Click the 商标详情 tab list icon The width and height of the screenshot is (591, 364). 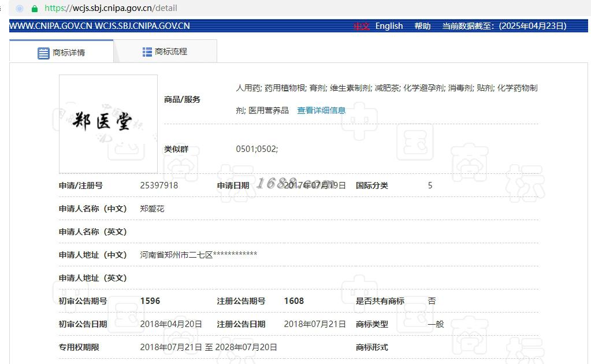(43, 53)
